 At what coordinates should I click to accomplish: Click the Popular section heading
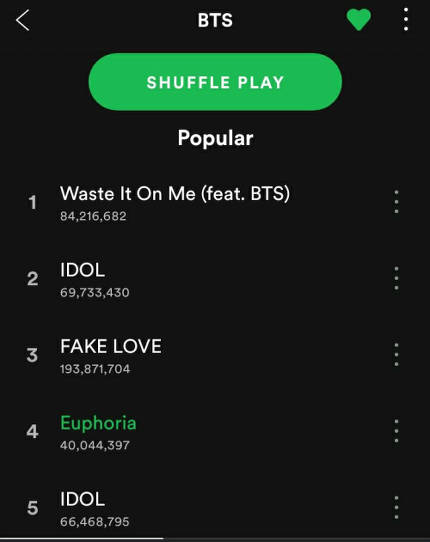tap(215, 139)
